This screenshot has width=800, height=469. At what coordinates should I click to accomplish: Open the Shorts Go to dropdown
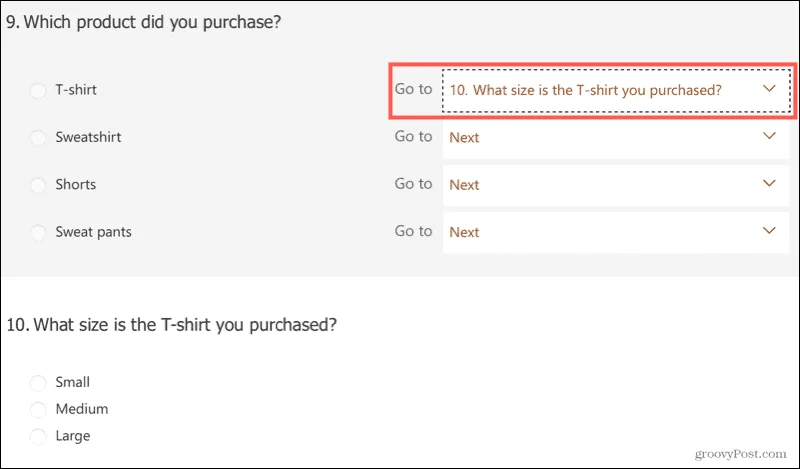tap(616, 185)
